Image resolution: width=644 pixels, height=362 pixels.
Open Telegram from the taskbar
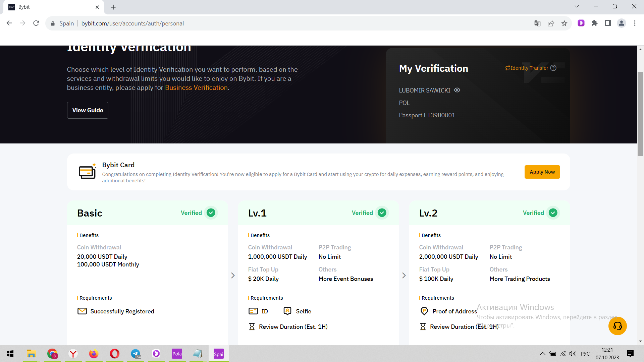pos(136,354)
